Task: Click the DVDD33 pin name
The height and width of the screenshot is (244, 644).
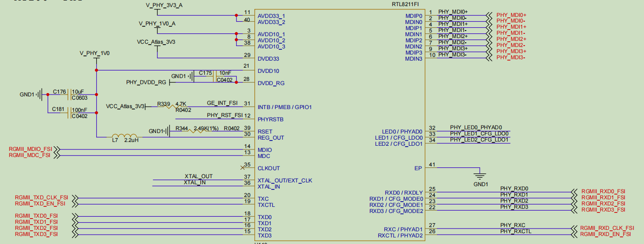Action: 268,59
